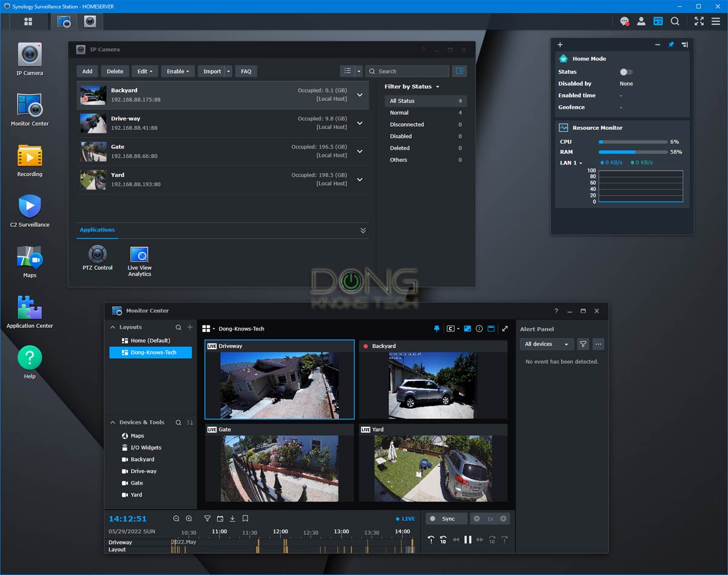Select the Disabled status filter

point(425,136)
